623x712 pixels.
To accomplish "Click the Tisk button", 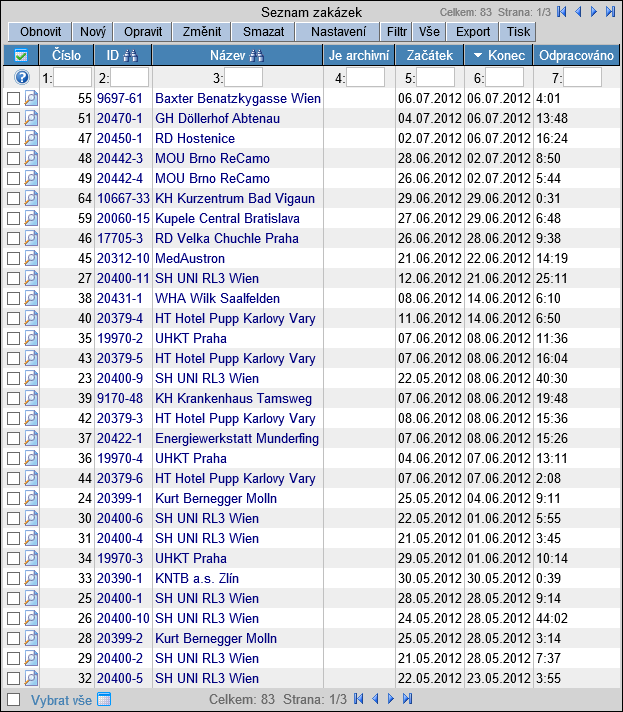I will [x=518, y=32].
